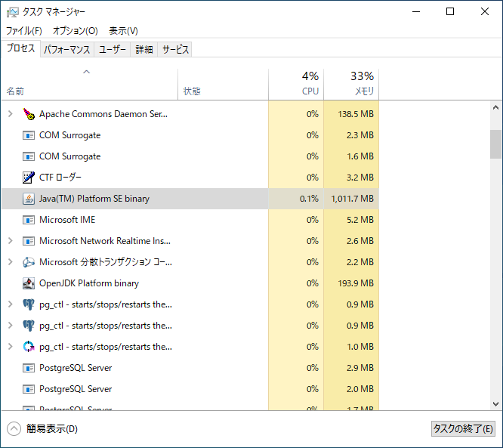This screenshot has width=503, height=448.
Task: Switch to the パフォーマンス tab
Action: pos(67,49)
